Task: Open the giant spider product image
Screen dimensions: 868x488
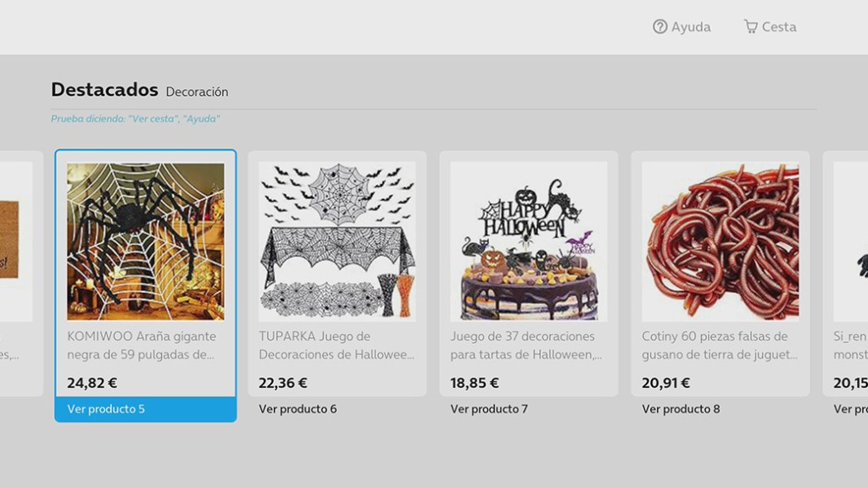Action: 146,241
